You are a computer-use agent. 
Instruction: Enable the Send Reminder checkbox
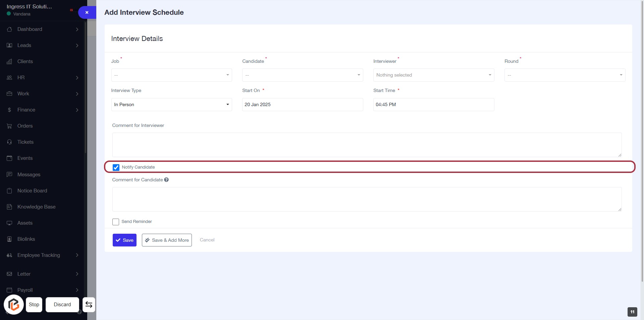pos(116,222)
